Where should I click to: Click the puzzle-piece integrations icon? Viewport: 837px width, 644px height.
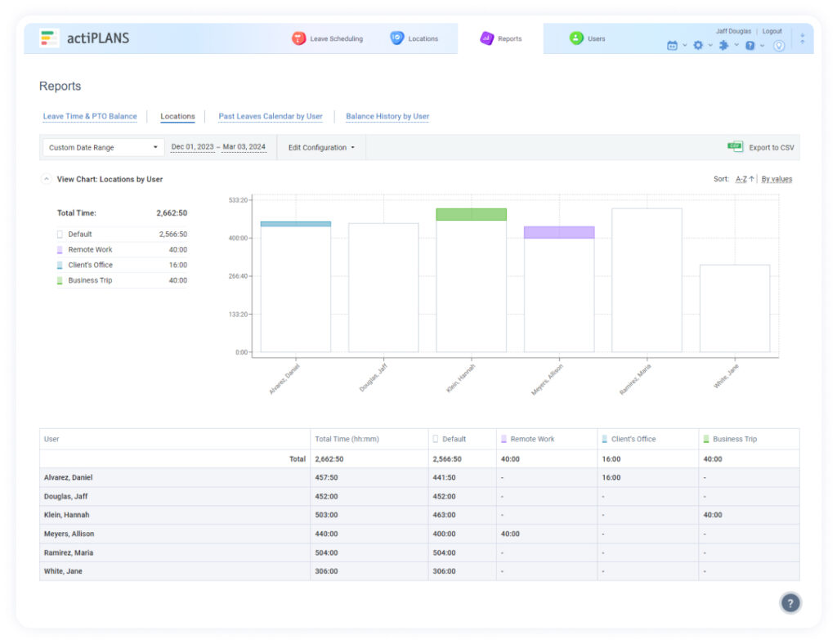pyautogui.click(x=723, y=46)
